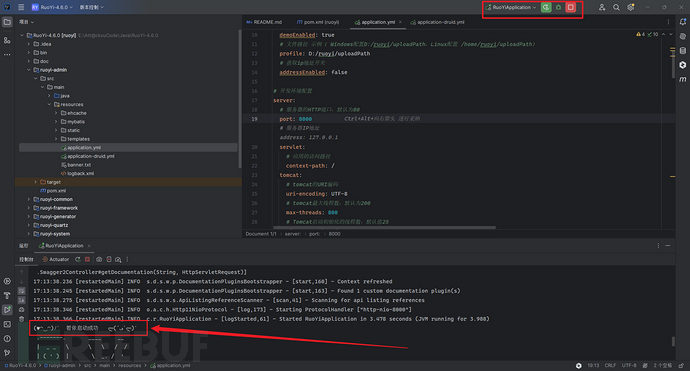
Task: Expand the .idea folder
Action: (29, 44)
